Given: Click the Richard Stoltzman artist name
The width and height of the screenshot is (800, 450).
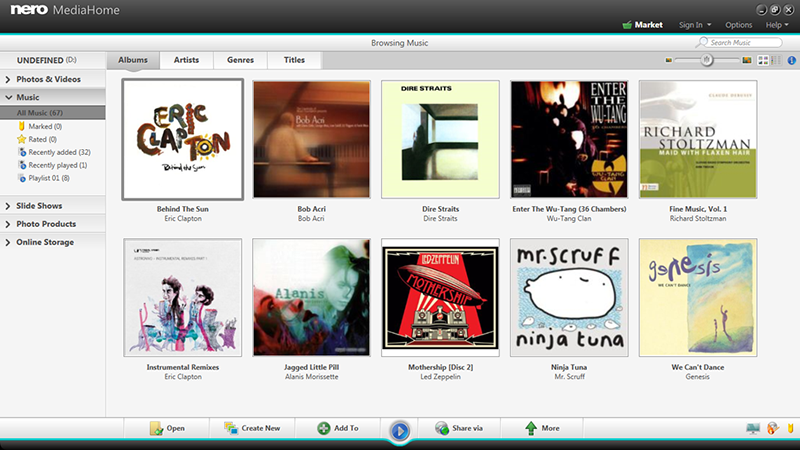Looking at the screenshot, I should (x=698, y=218).
